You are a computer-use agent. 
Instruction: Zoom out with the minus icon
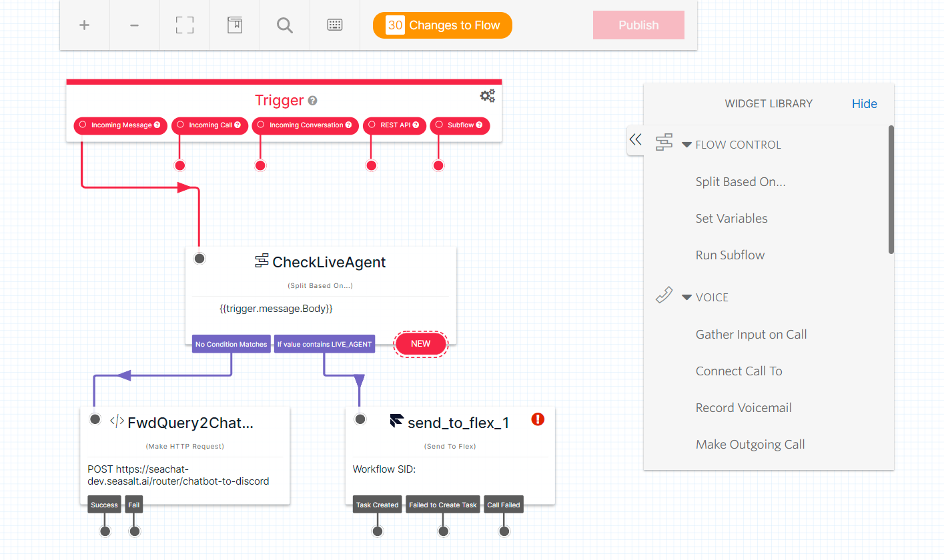pyautogui.click(x=134, y=25)
